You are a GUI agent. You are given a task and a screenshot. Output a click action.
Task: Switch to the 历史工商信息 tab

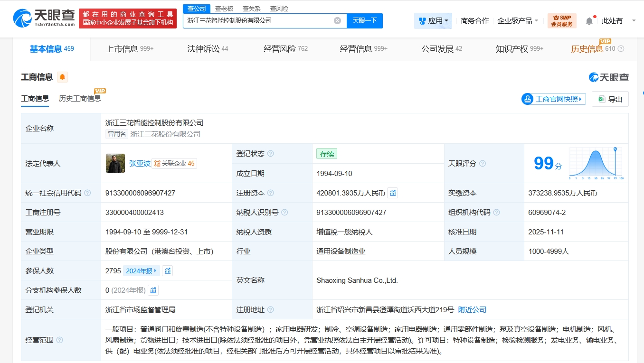pyautogui.click(x=80, y=99)
